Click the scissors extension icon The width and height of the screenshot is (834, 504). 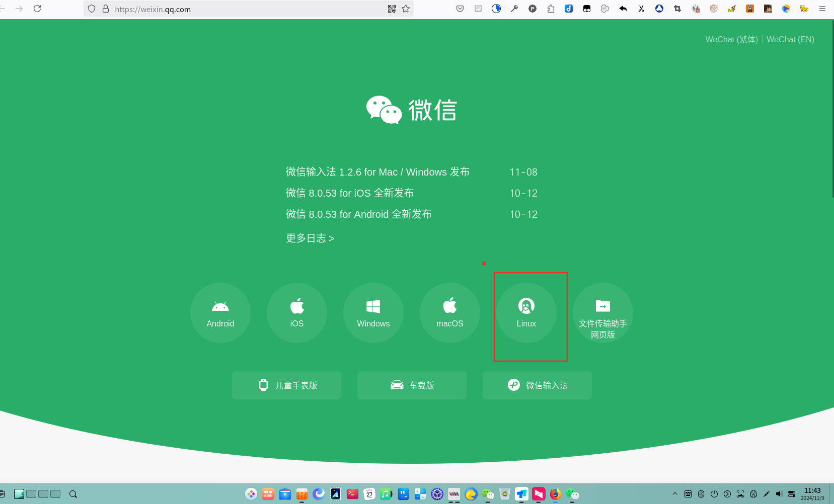tap(641, 9)
